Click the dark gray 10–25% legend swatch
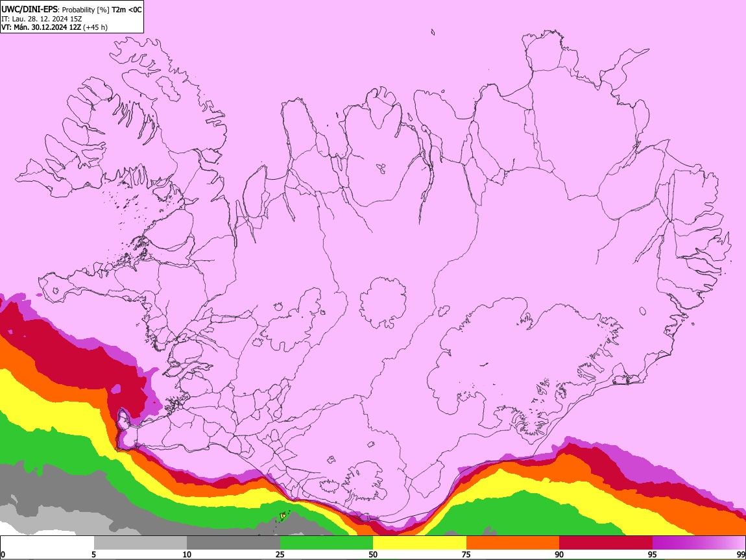This screenshot has height=560, width=746. (x=234, y=543)
